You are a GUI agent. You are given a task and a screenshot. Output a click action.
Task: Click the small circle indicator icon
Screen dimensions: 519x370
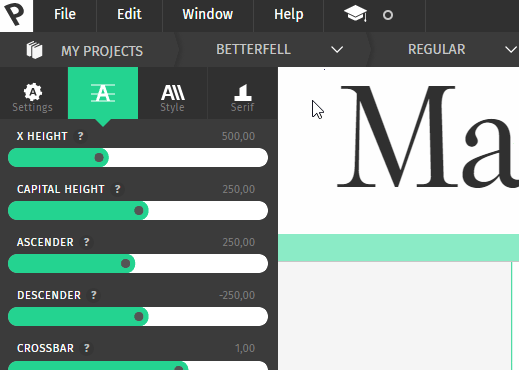point(388,15)
